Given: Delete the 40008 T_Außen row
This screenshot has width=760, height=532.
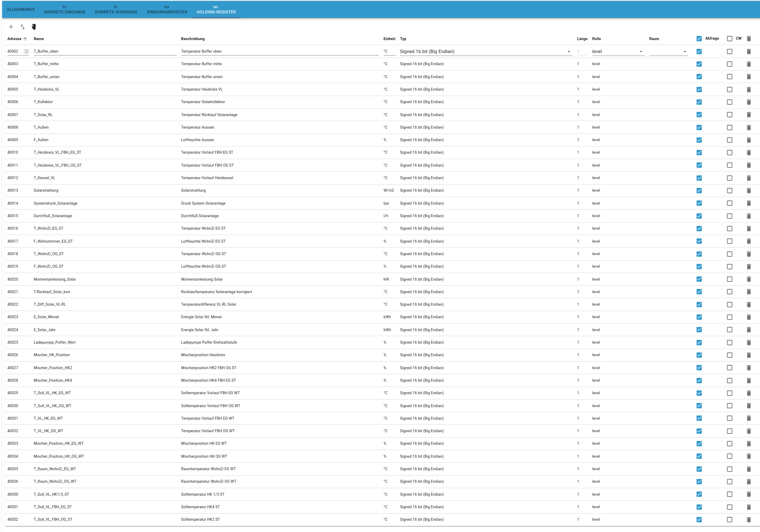Looking at the screenshot, I should click(x=749, y=127).
